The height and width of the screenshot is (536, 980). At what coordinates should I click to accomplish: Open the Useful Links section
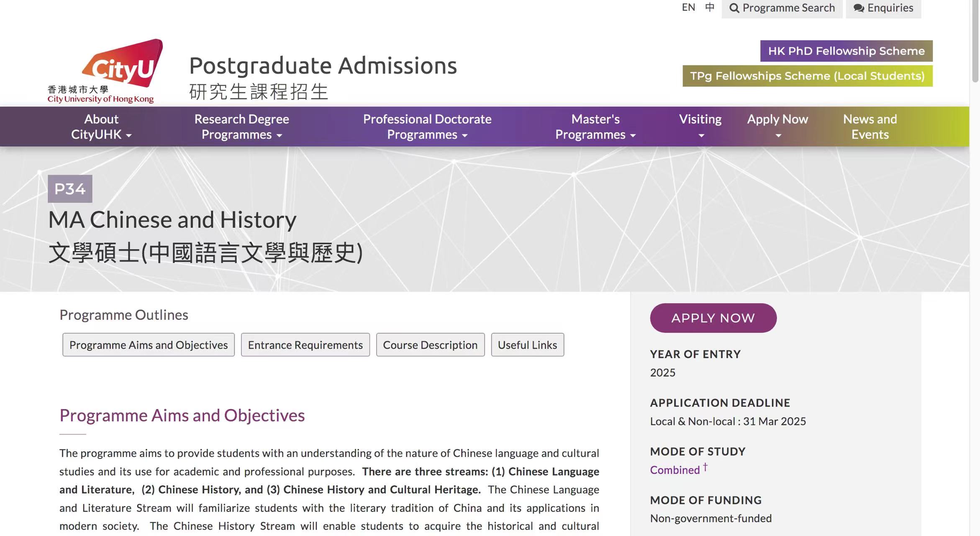coord(527,345)
